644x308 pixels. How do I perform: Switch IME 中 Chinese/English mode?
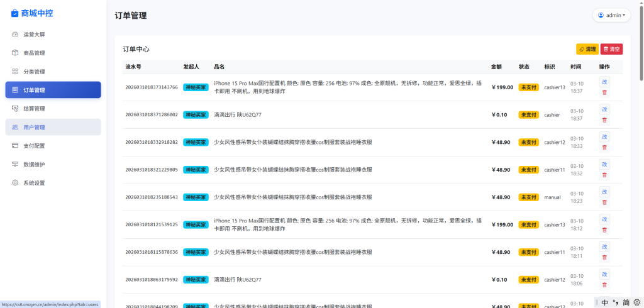[604, 302]
